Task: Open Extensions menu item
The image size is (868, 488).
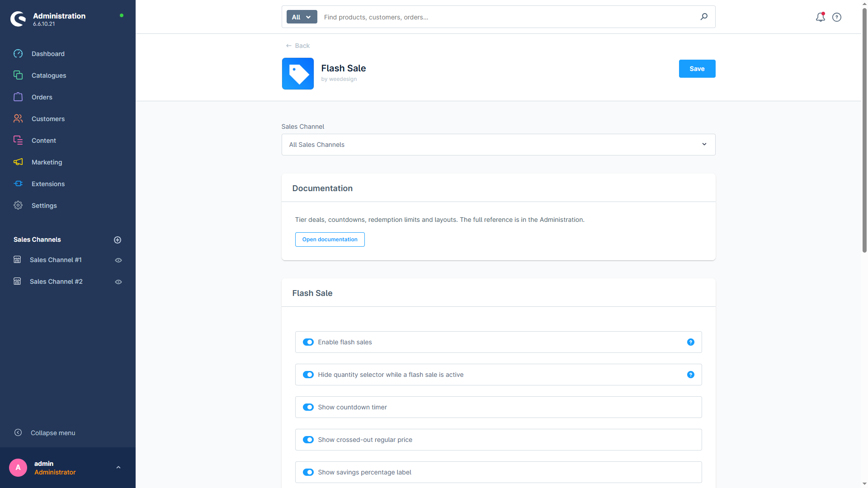Action: (48, 184)
